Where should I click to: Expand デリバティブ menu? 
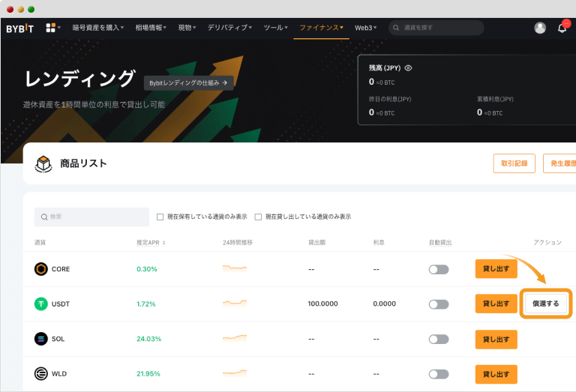pos(229,28)
